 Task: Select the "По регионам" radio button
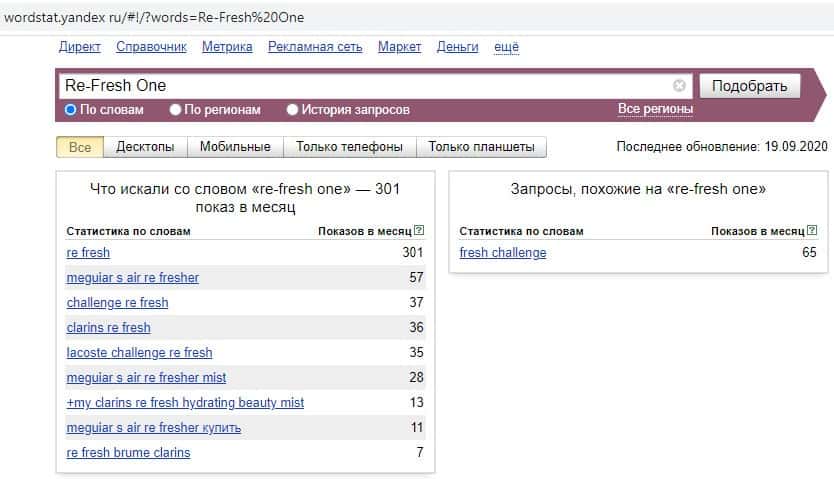tap(176, 110)
